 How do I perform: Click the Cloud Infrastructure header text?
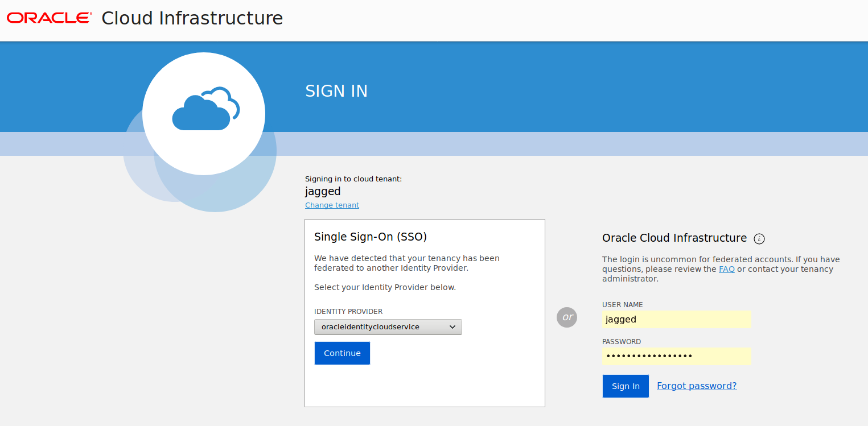(x=192, y=18)
